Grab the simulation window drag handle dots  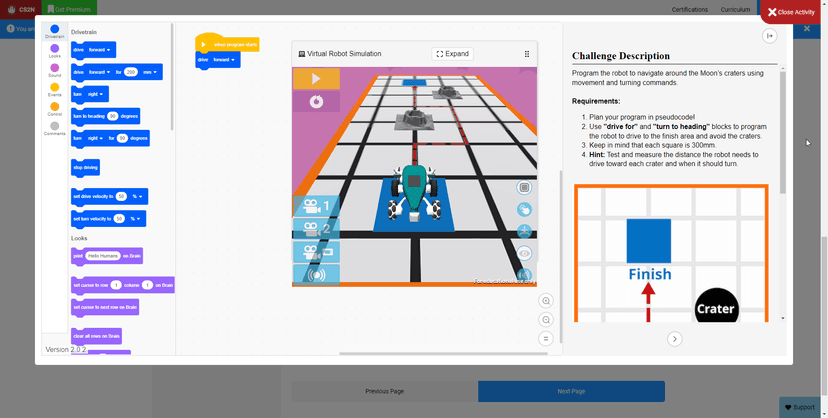(x=526, y=54)
